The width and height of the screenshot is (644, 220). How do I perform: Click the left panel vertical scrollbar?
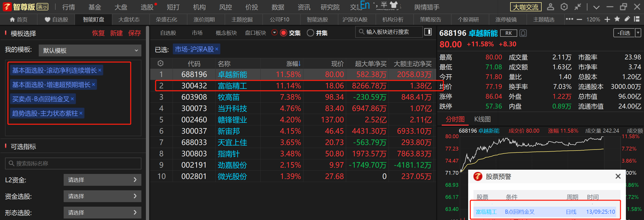(x=147, y=123)
